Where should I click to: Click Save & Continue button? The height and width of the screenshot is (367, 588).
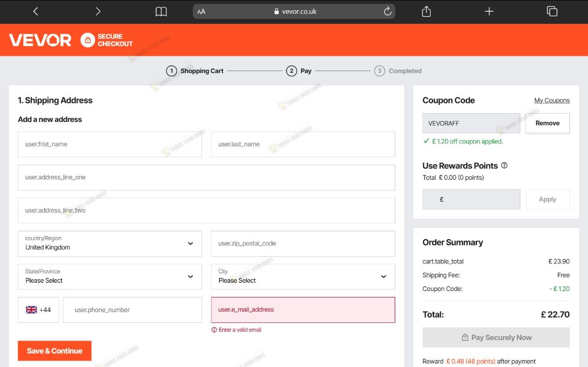pyautogui.click(x=55, y=351)
